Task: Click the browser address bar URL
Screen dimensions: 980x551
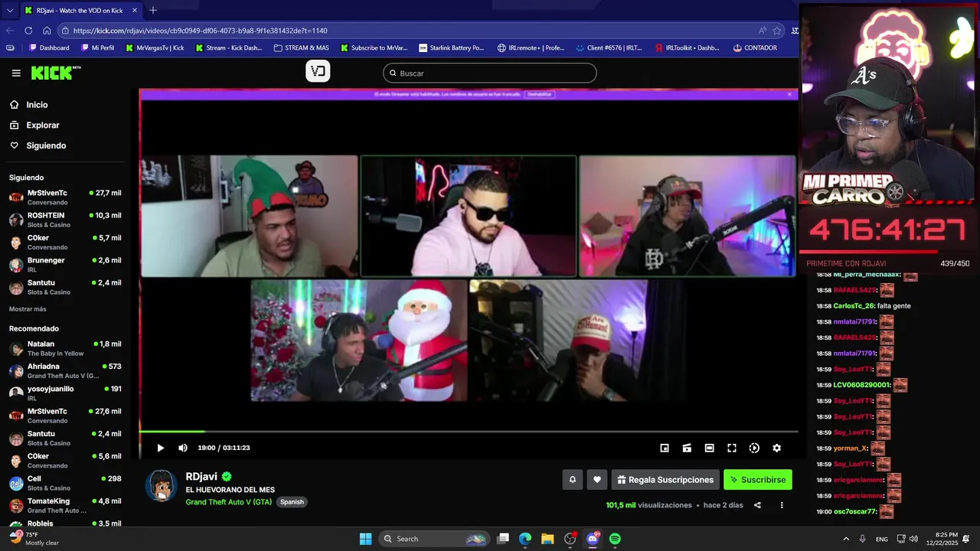Action: point(201,31)
